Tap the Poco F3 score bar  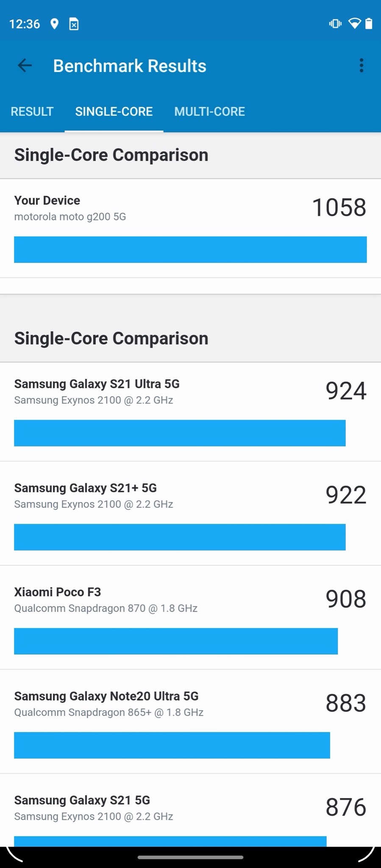[176, 641]
